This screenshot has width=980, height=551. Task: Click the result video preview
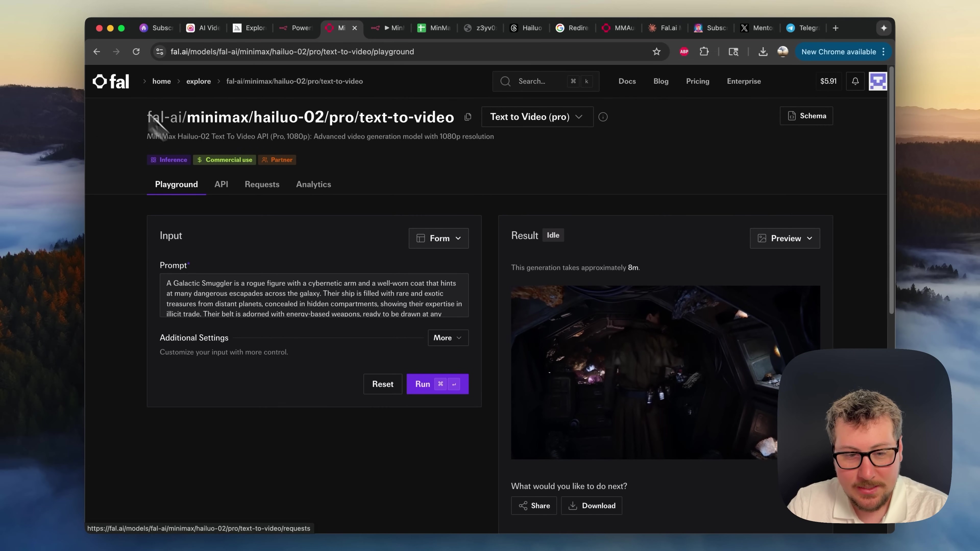pos(665,373)
